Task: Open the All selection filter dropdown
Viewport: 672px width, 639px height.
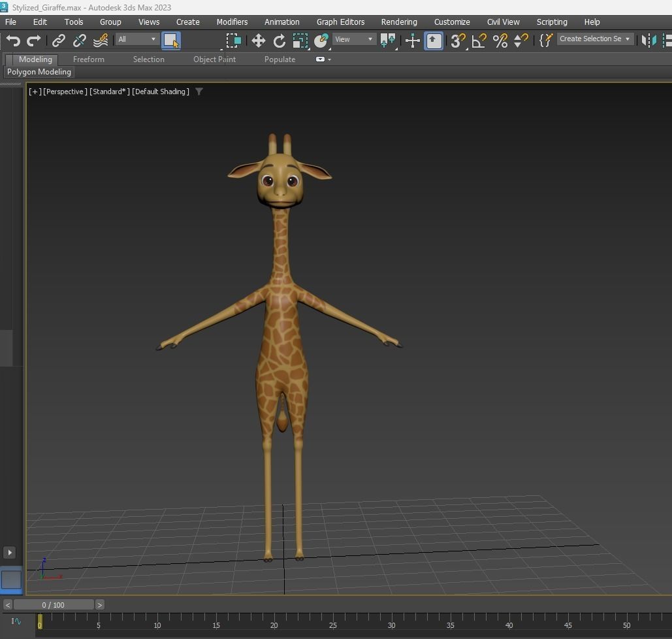Action: click(136, 39)
